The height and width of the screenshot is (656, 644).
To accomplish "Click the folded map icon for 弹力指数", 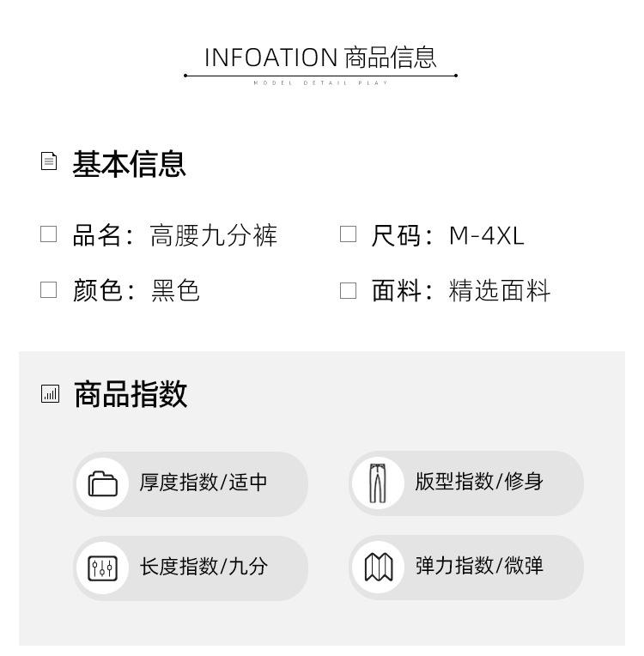I will (379, 568).
